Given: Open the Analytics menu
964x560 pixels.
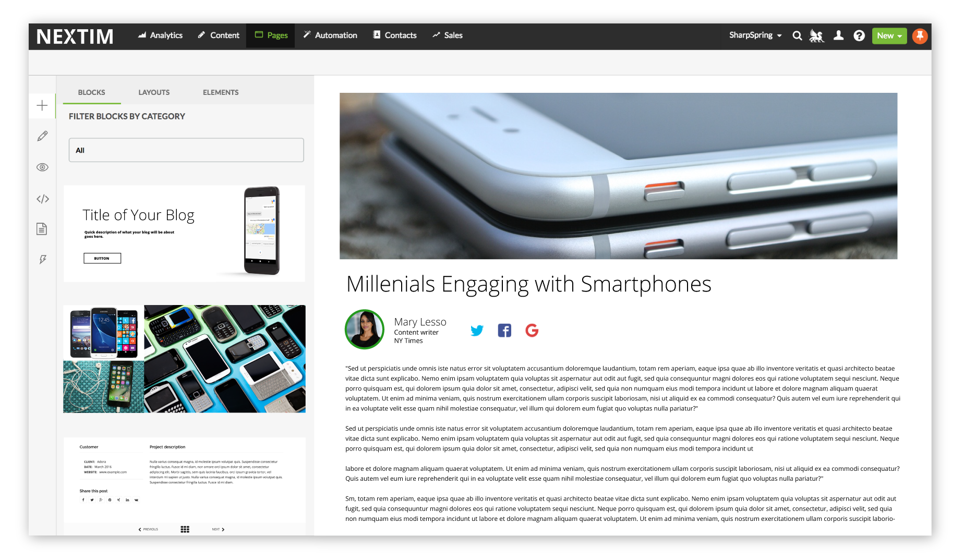Looking at the screenshot, I should (x=160, y=35).
